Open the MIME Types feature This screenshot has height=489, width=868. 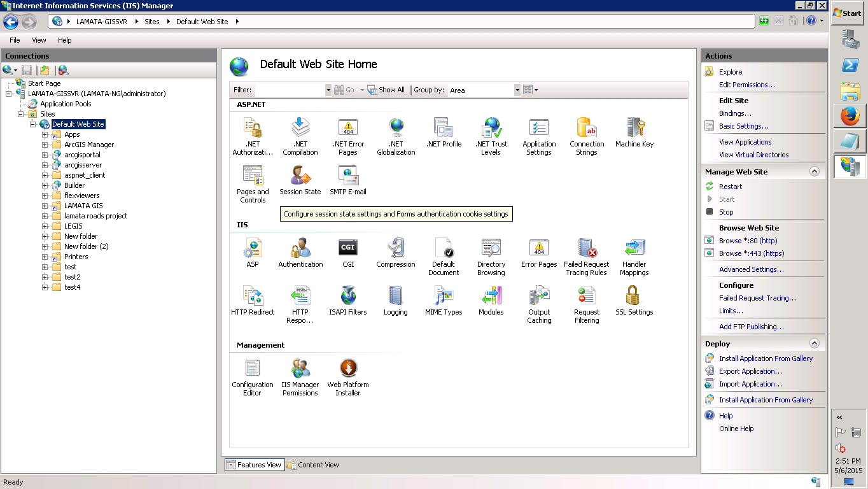(x=444, y=301)
